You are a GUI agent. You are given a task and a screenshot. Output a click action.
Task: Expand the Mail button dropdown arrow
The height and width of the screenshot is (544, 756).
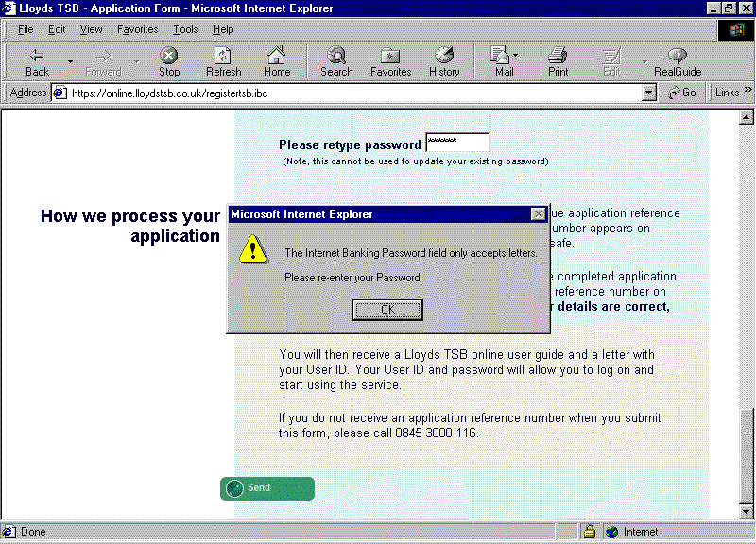tap(516, 56)
